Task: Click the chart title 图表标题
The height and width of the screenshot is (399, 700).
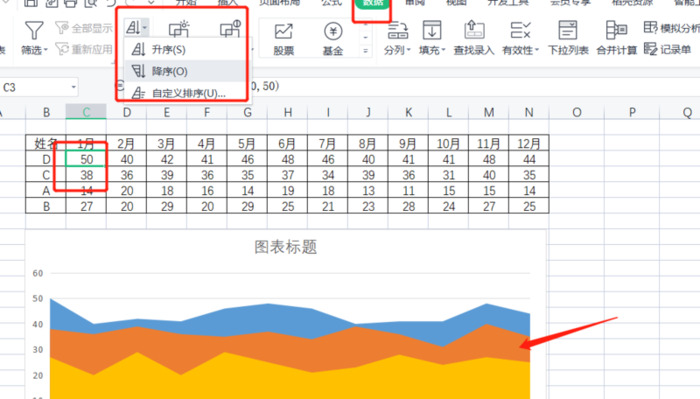Action: [286, 246]
